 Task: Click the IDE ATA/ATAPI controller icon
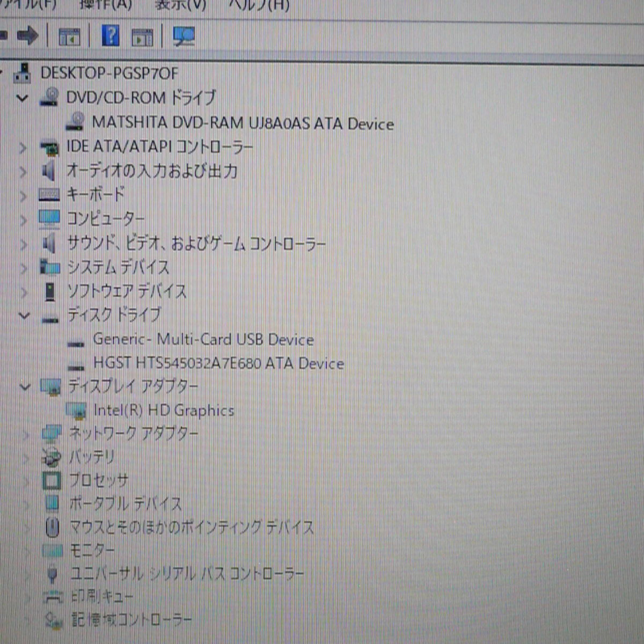point(50,147)
